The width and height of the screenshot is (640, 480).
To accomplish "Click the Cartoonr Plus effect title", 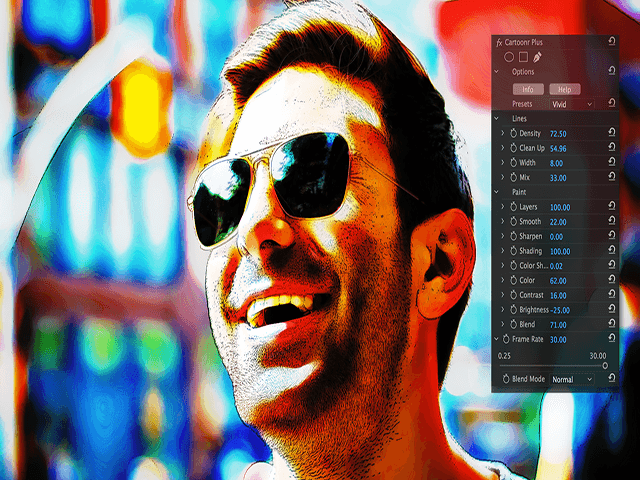I will pyautogui.click(x=524, y=42).
